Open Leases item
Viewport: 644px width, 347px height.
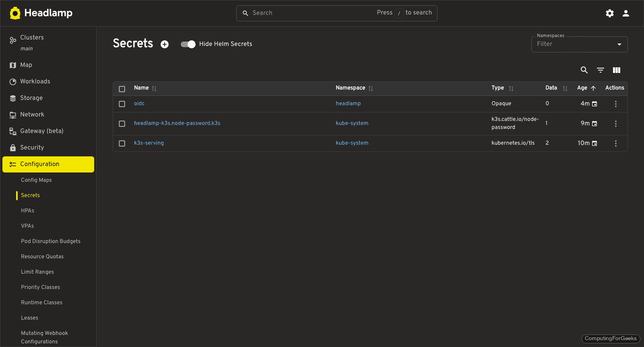(x=29, y=318)
